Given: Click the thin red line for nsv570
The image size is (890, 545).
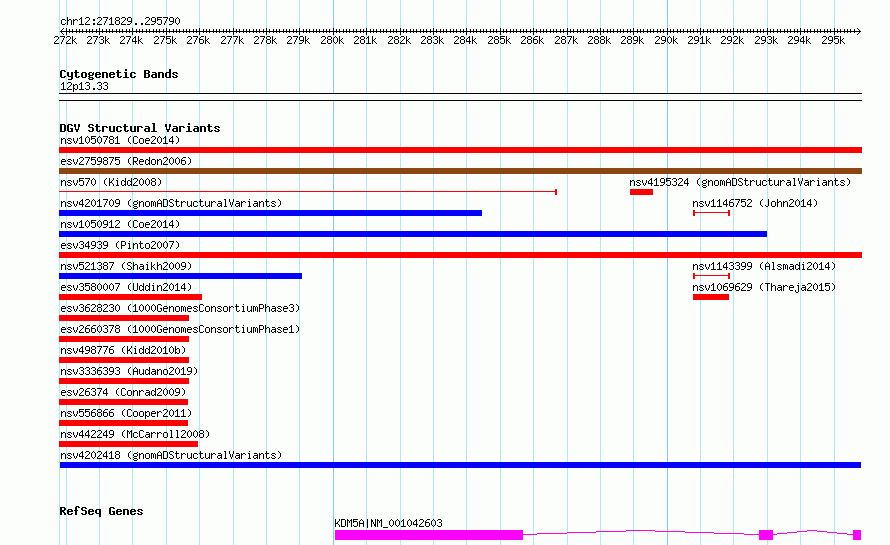Looking at the screenshot, I should [x=308, y=192].
